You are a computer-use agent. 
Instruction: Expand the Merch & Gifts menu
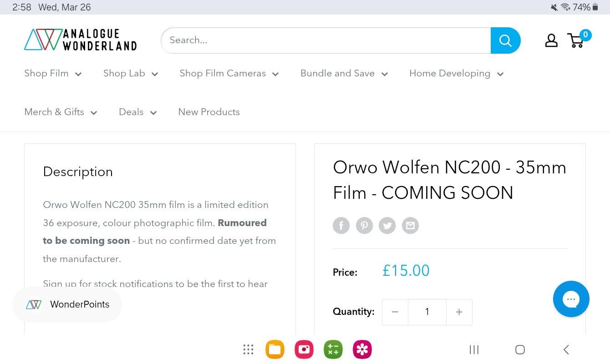click(x=61, y=112)
